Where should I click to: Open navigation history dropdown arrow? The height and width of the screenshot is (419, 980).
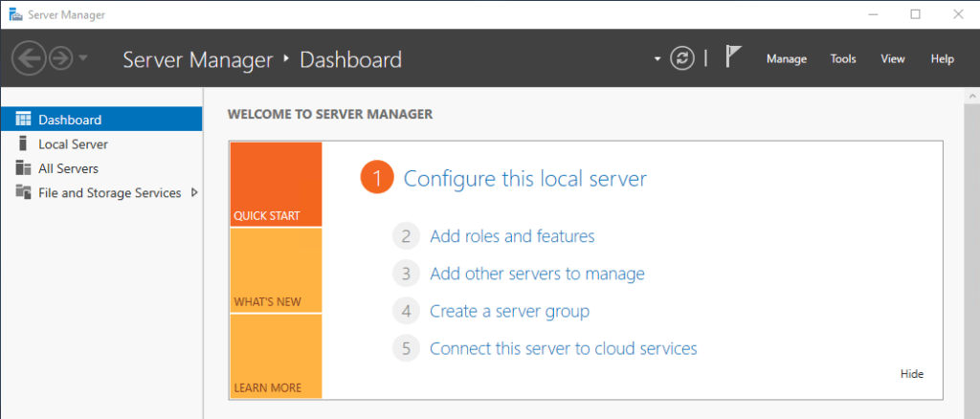[83, 58]
